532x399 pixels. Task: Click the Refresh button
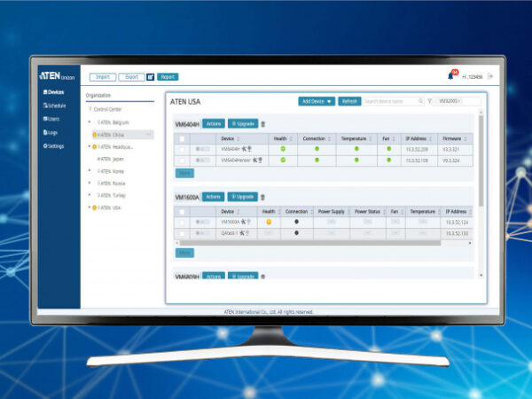[349, 101]
